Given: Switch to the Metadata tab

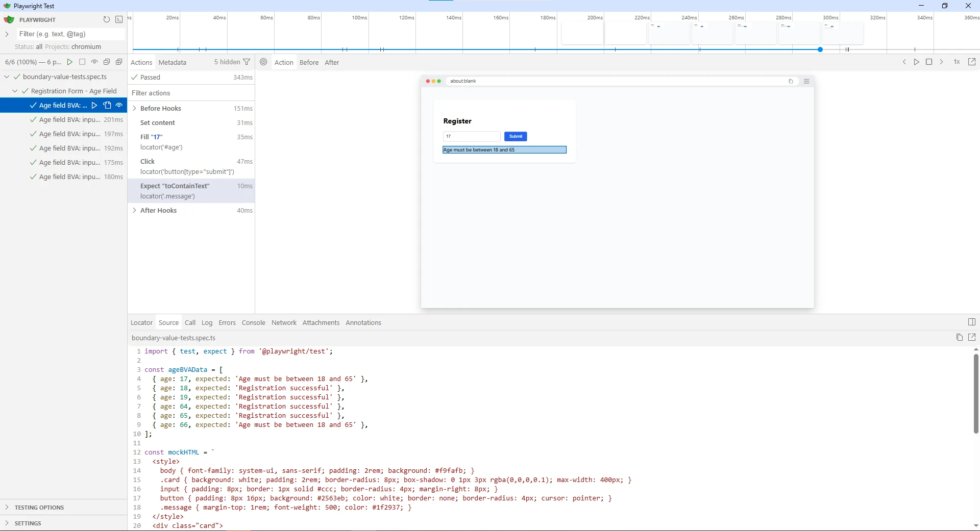Looking at the screenshot, I should pos(173,62).
